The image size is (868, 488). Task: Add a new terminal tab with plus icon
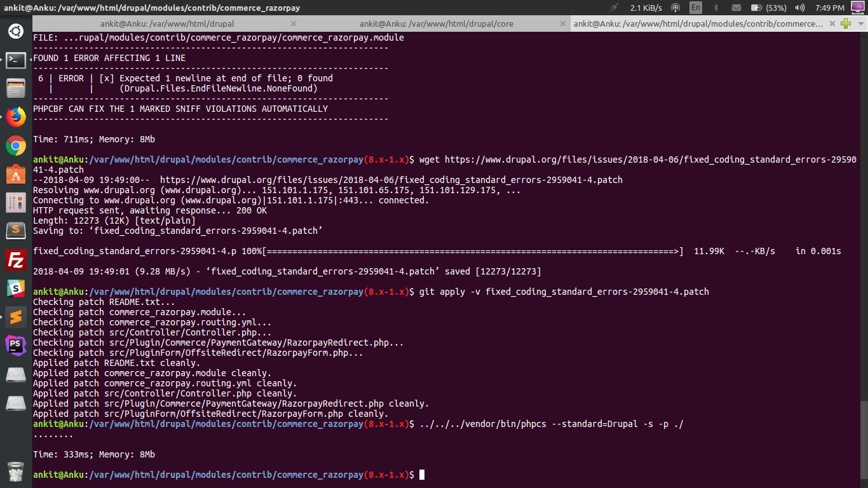pyautogui.click(x=845, y=24)
